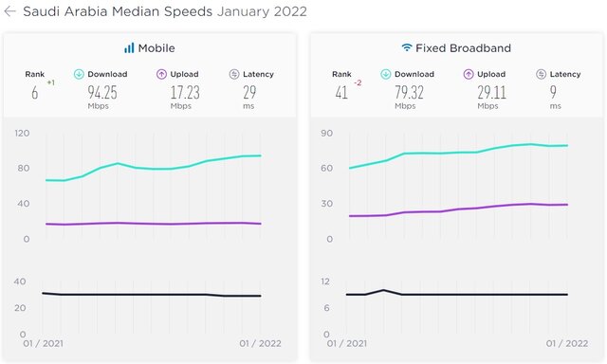Click the Mobile Upload arrow icon

(x=161, y=74)
